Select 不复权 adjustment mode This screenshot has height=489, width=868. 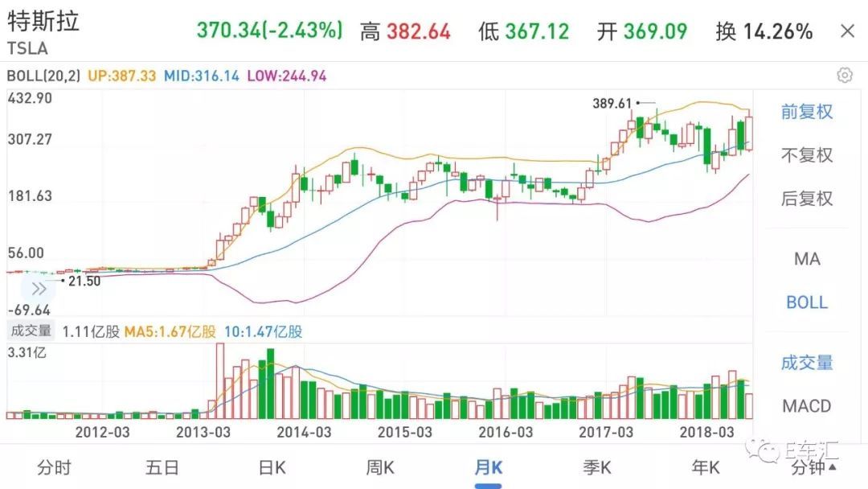coord(807,155)
